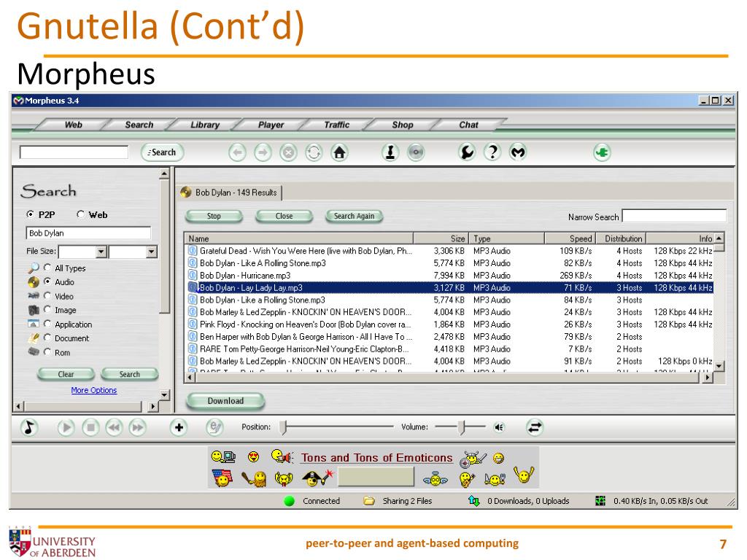Viewport: 747px width, 560px height.
Task: Fast forward the current track
Action: click(138, 427)
